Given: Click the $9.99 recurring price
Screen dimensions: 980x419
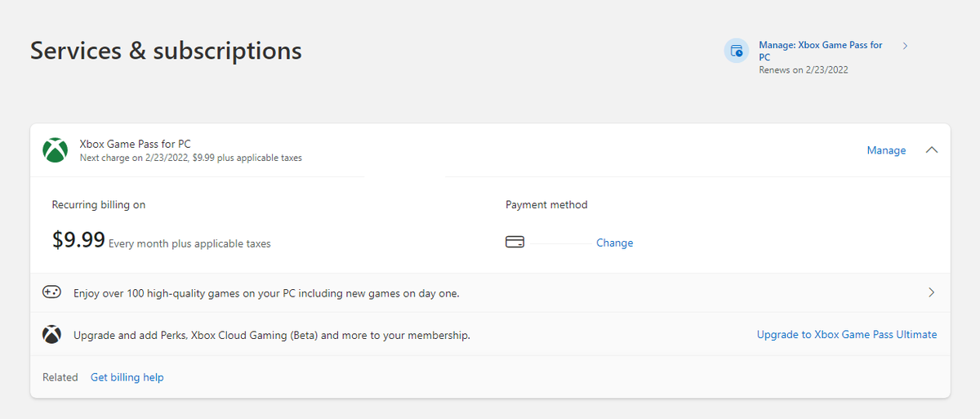Looking at the screenshot, I should tap(78, 239).
